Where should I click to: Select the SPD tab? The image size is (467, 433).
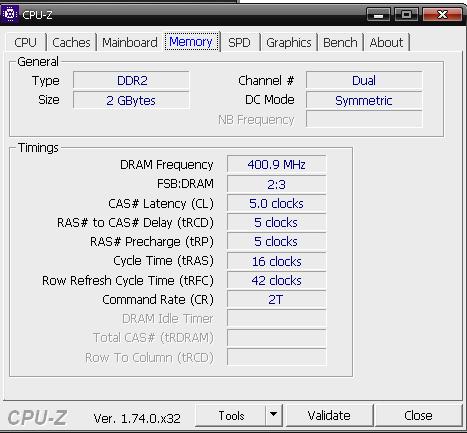coord(239,43)
